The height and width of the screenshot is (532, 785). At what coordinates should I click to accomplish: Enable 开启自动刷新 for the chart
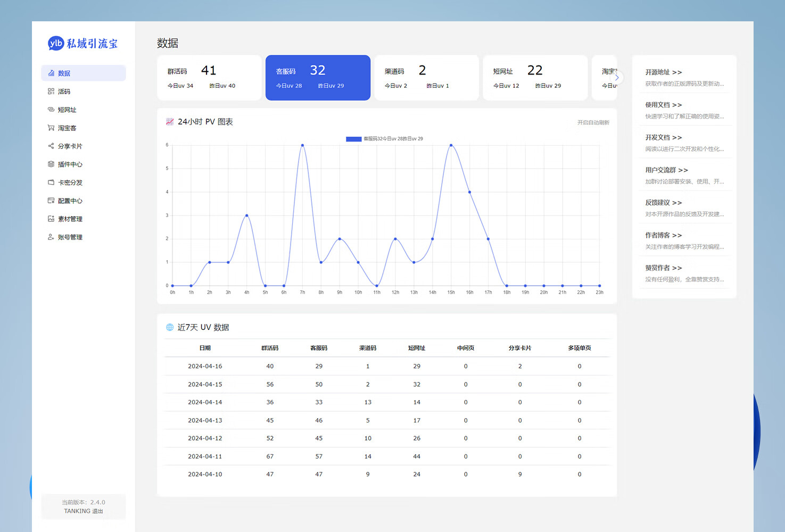593,122
